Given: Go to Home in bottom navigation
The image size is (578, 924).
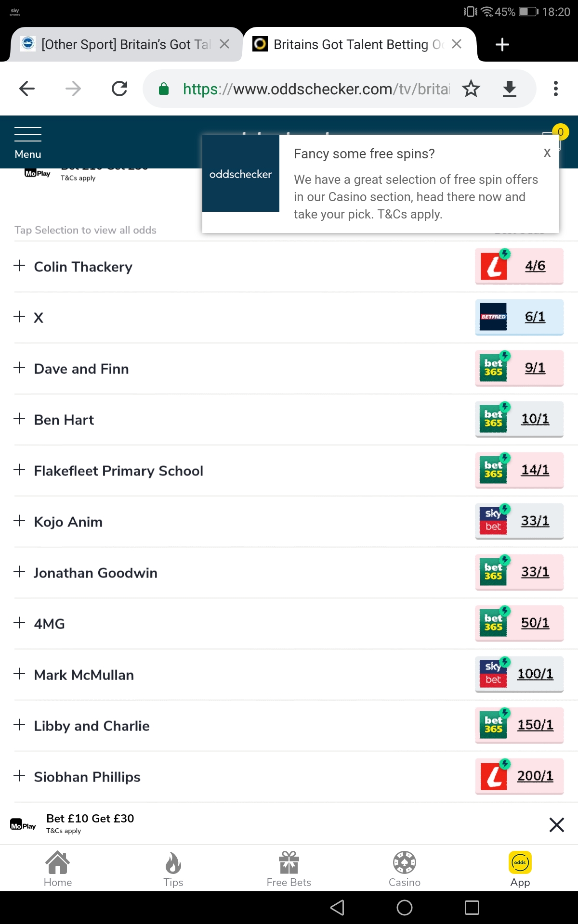Looking at the screenshot, I should [58, 869].
